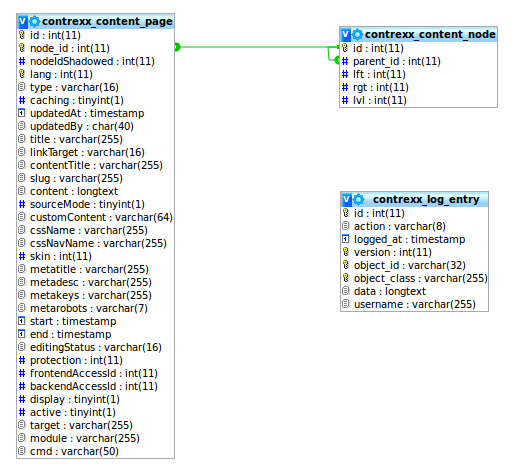Select 'username : varchar(255)' column
Viewport: 512px width, 472px height.
tap(414, 304)
